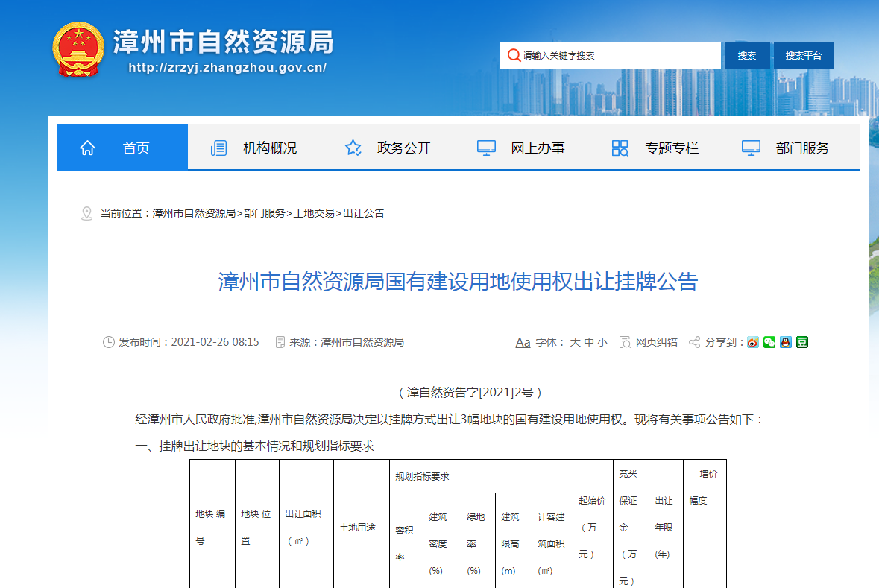Image resolution: width=879 pixels, height=588 pixels.
Task: Click the national emblem logo
Action: [78, 49]
